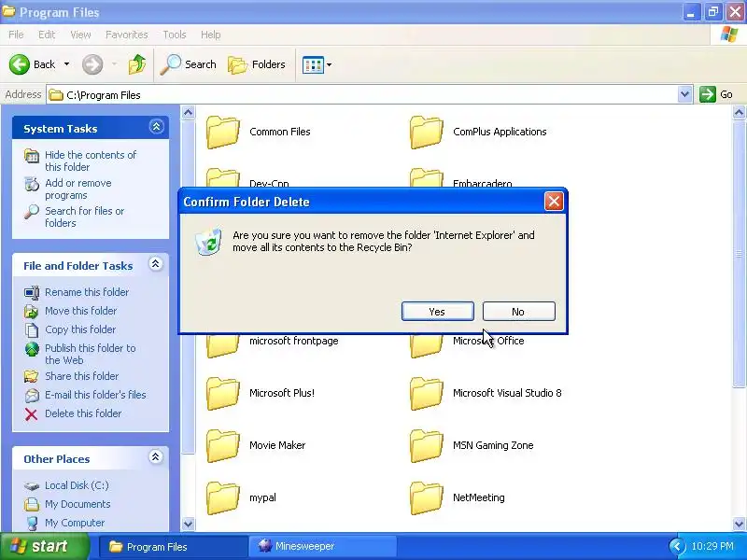This screenshot has height=560, width=747.
Task: Click the 10:29 PM taskbar clock
Action: [712, 546]
